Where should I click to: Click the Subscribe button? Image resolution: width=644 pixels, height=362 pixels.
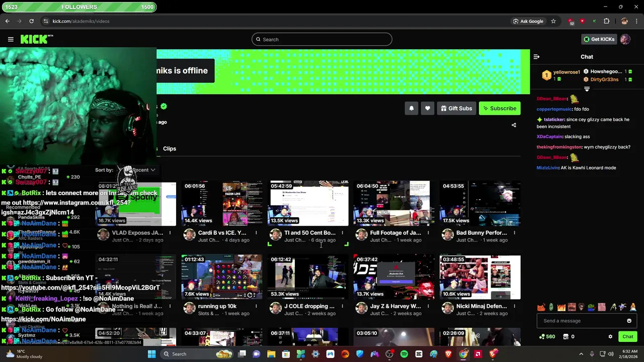[x=500, y=108]
